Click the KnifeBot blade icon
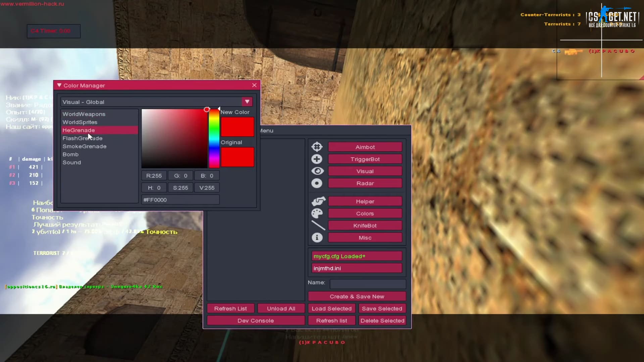644x362 pixels. [x=318, y=225]
